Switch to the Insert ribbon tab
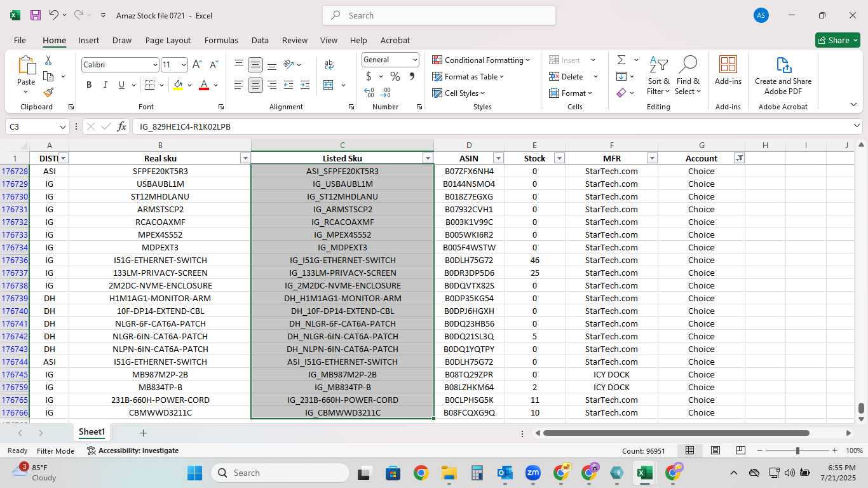 tap(89, 40)
